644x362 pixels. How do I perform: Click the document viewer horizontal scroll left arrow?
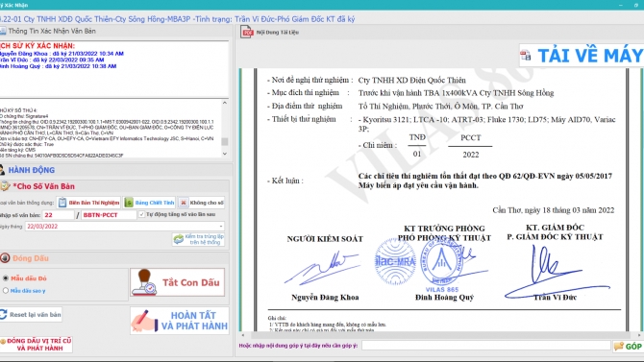(243, 335)
